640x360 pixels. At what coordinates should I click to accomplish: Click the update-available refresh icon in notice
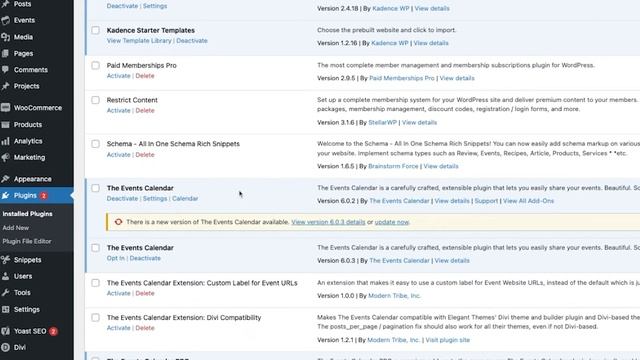118,222
